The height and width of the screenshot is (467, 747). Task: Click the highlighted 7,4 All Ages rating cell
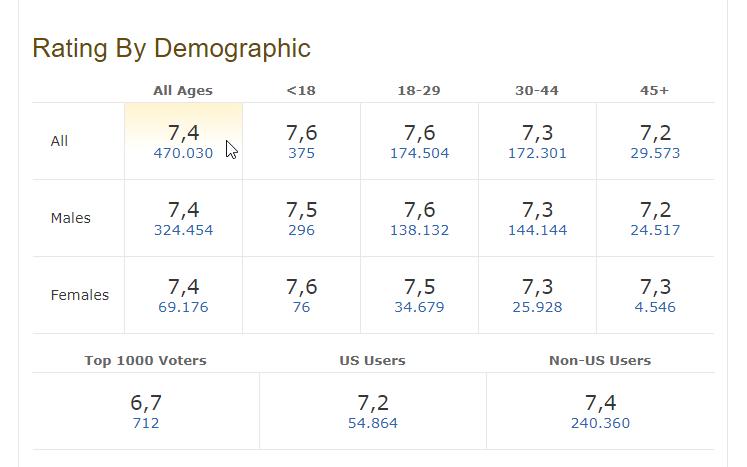pyautogui.click(x=183, y=133)
